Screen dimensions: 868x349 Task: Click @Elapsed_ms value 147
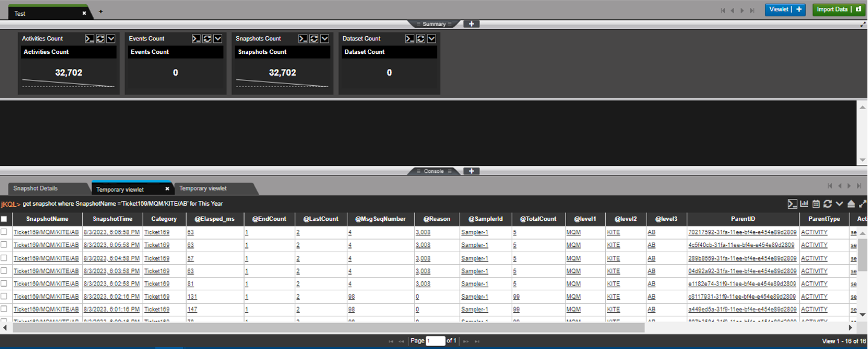tap(192, 309)
